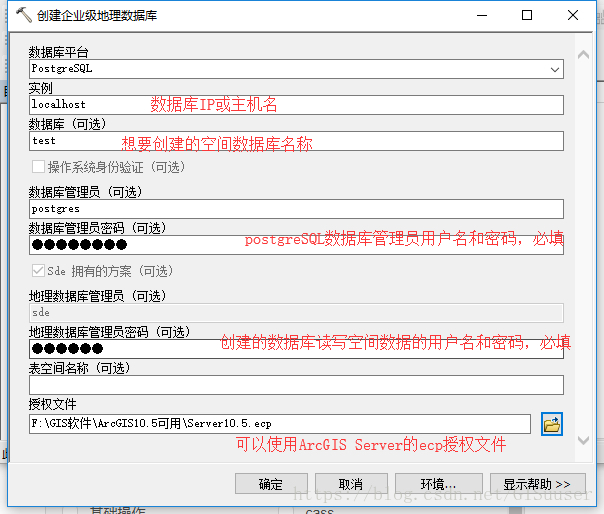
Task: Open the authorization file browse folder icon
Action: click(552, 424)
